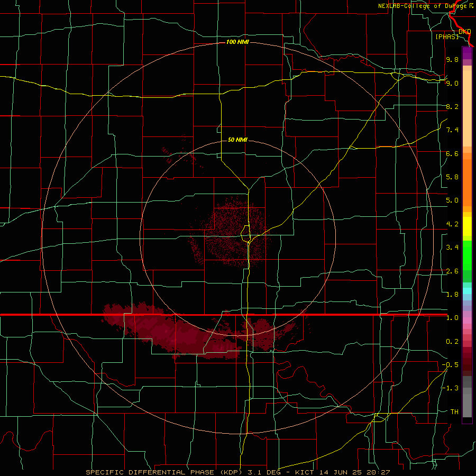Click the 50 NMI range ring label

(x=237, y=140)
